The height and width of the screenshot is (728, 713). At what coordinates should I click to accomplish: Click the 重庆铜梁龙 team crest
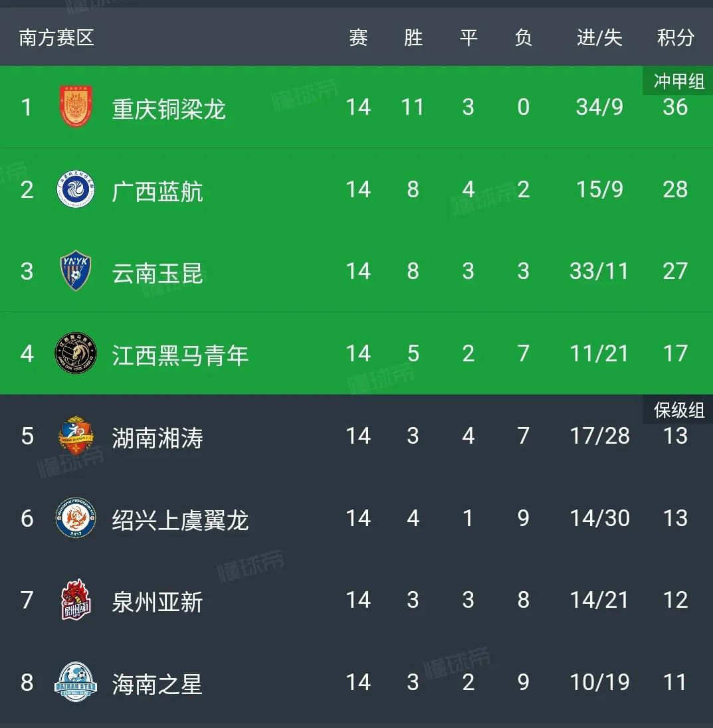[76, 106]
